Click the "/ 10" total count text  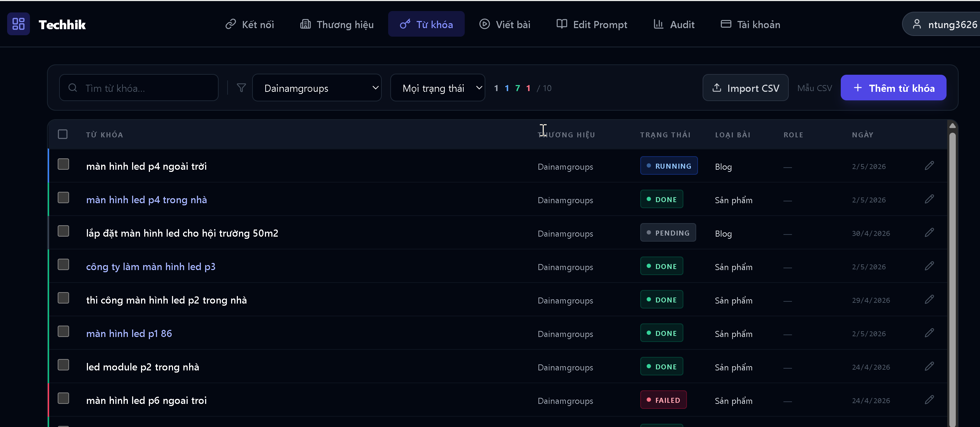544,88
